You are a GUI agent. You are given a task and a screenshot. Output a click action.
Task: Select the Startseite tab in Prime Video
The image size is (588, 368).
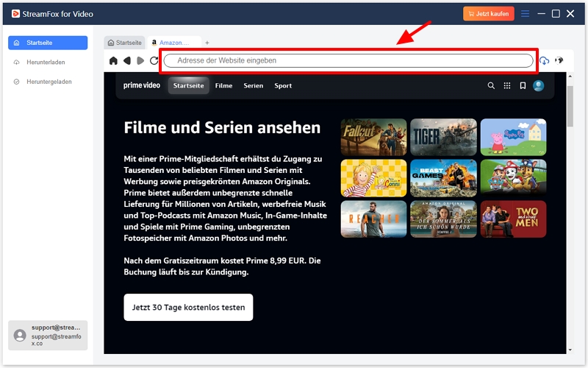pyautogui.click(x=189, y=85)
